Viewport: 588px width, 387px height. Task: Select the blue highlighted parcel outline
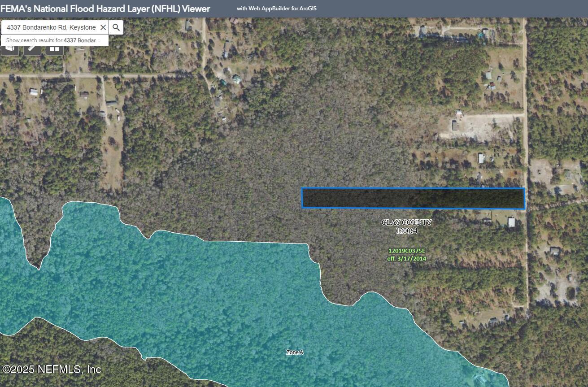(x=413, y=197)
